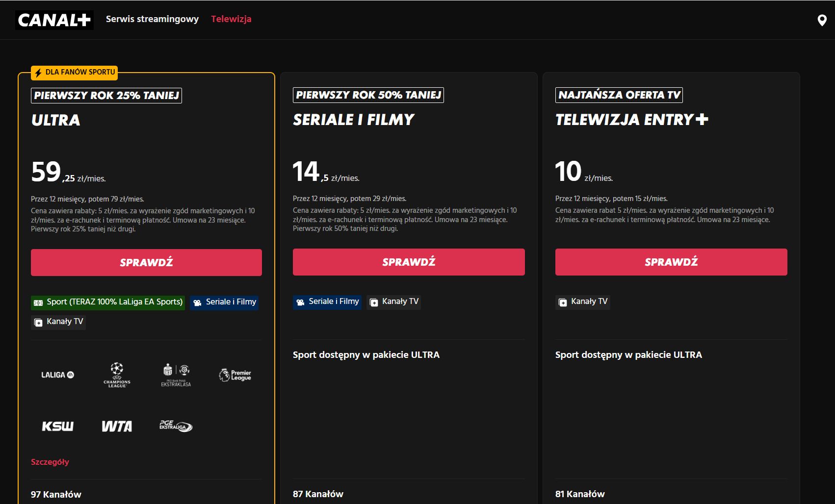Select the Sport (TERAZ 100% LaLiga EA Sports) tag

point(108,302)
